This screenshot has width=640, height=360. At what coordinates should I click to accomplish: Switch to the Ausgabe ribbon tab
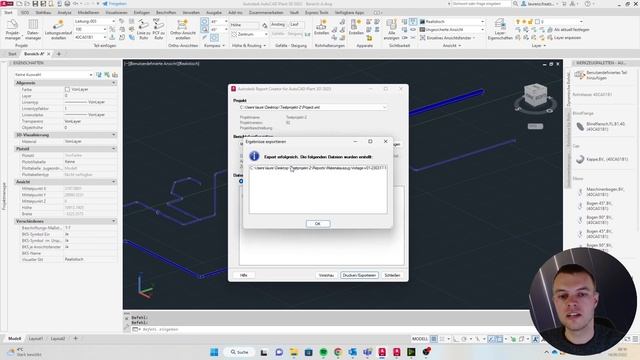pyautogui.click(x=214, y=13)
